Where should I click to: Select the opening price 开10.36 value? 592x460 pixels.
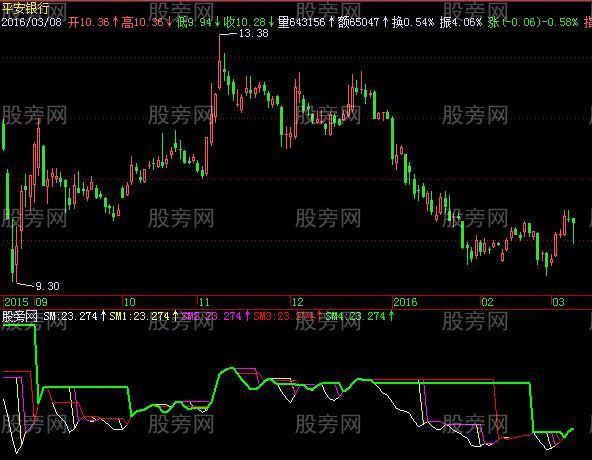[x=89, y=22]
